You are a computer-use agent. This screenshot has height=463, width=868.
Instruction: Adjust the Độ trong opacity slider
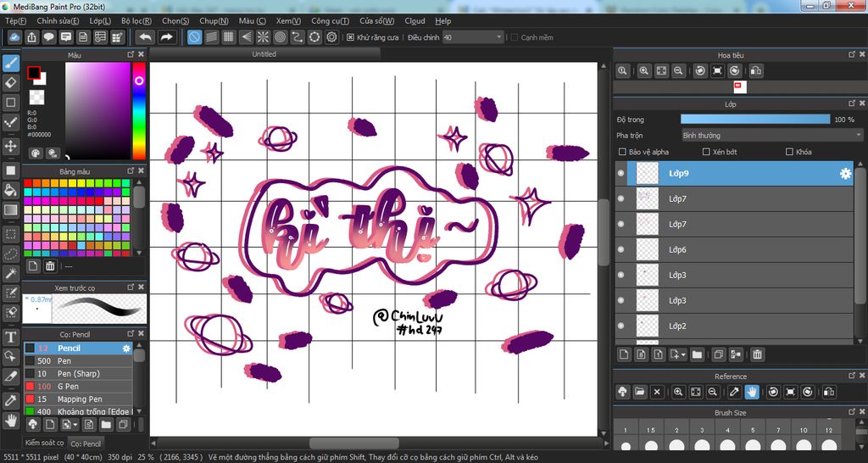coord(755,120)
